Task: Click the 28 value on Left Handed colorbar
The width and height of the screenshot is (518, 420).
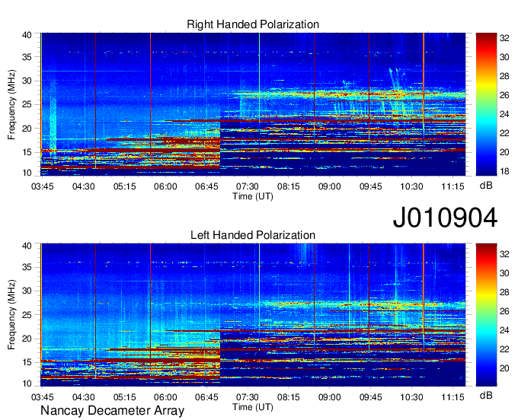Action: point(504,292)
